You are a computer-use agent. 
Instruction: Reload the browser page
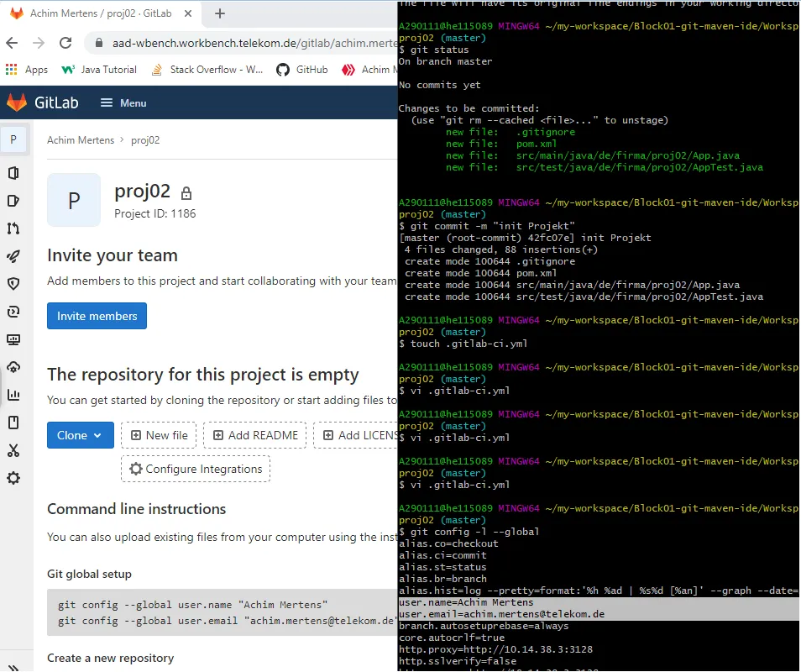tap(65, 43)
